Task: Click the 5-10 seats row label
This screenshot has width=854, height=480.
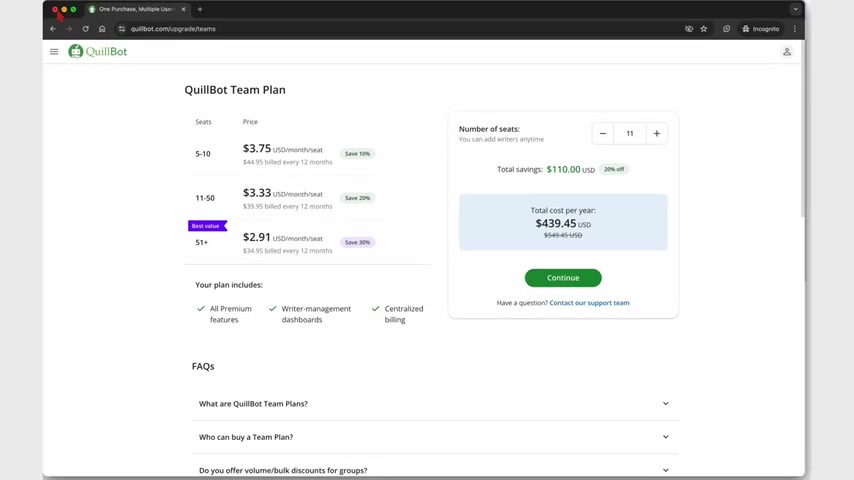Action: [203, 154]
